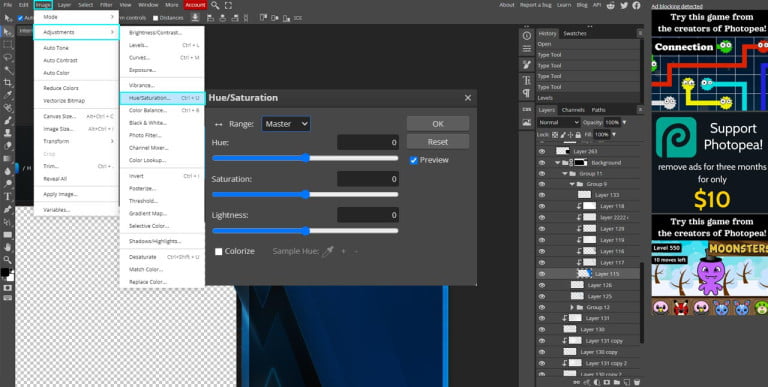Open the image info side panel icon

tap(527, 122)
